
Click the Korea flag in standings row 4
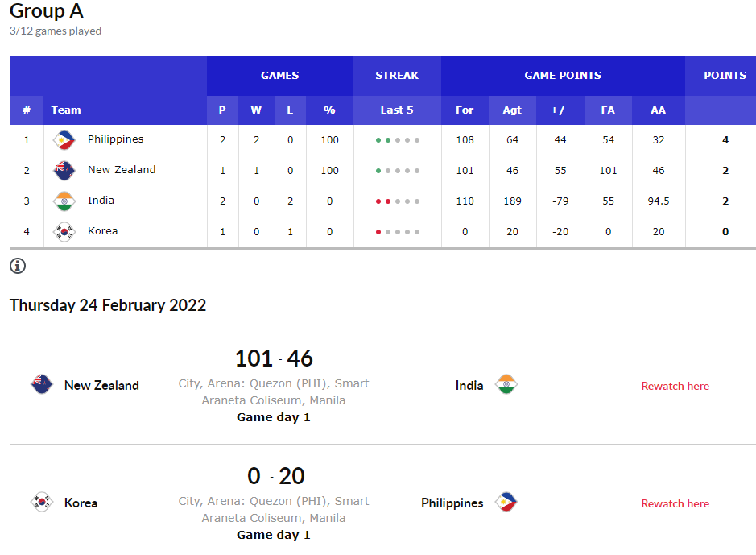64,232
